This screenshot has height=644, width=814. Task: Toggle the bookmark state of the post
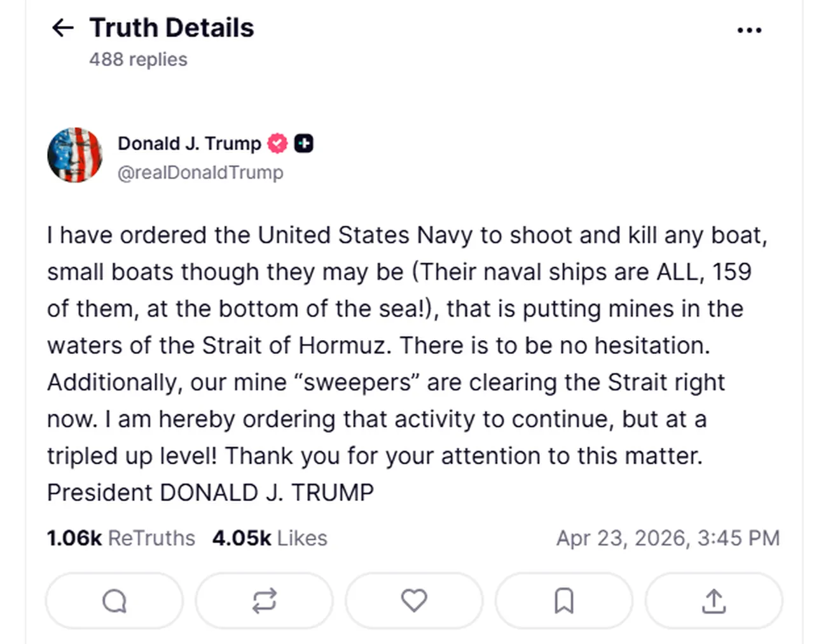click(563, 600)
